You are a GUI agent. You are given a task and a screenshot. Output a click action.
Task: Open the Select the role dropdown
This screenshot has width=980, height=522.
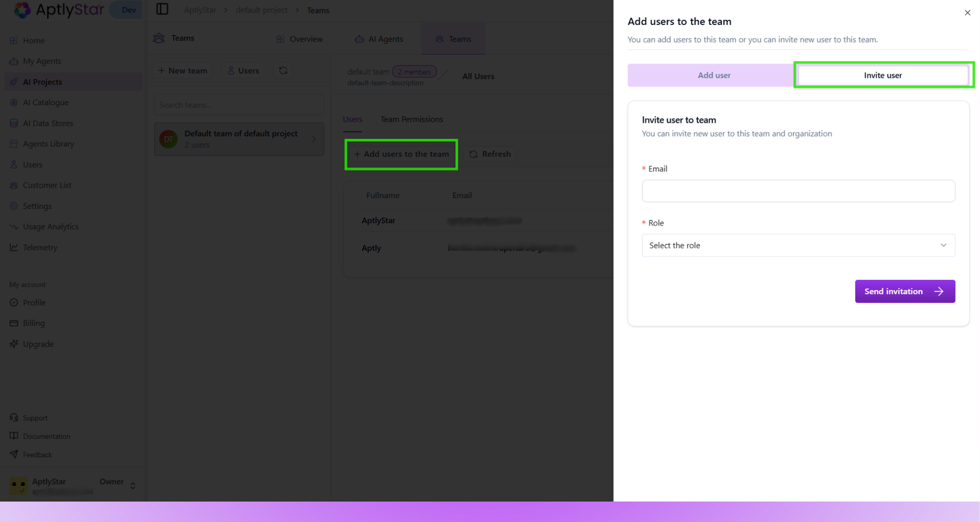[798, 245]
